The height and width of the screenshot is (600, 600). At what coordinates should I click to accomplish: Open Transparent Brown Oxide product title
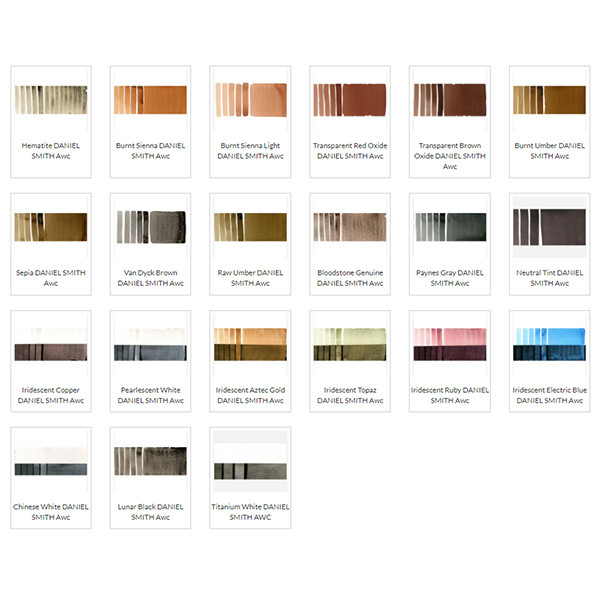click(x=450, y=156)
